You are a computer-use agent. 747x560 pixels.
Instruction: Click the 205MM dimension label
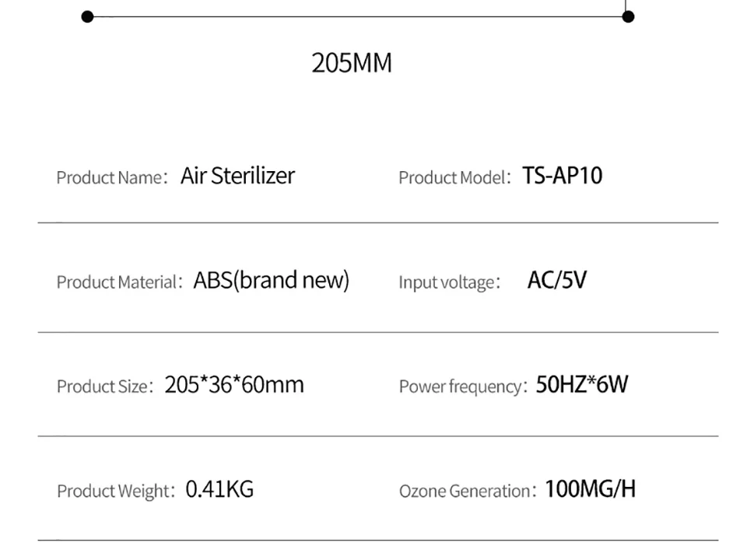click(x=352, y=63)
